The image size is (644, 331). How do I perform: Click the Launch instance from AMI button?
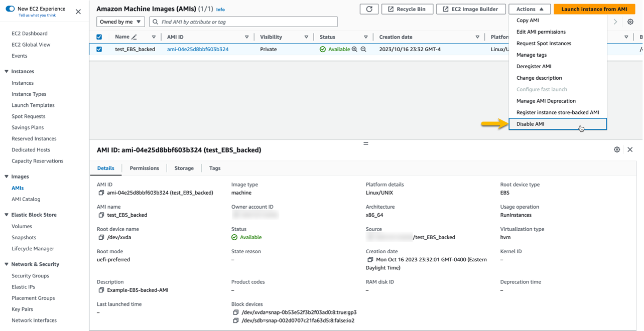594,9
